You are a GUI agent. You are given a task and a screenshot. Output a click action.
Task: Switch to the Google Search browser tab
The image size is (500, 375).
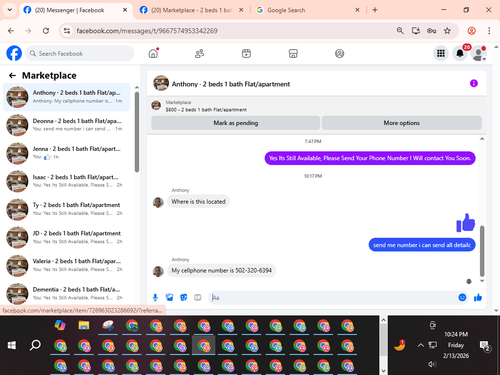point(286,10)
